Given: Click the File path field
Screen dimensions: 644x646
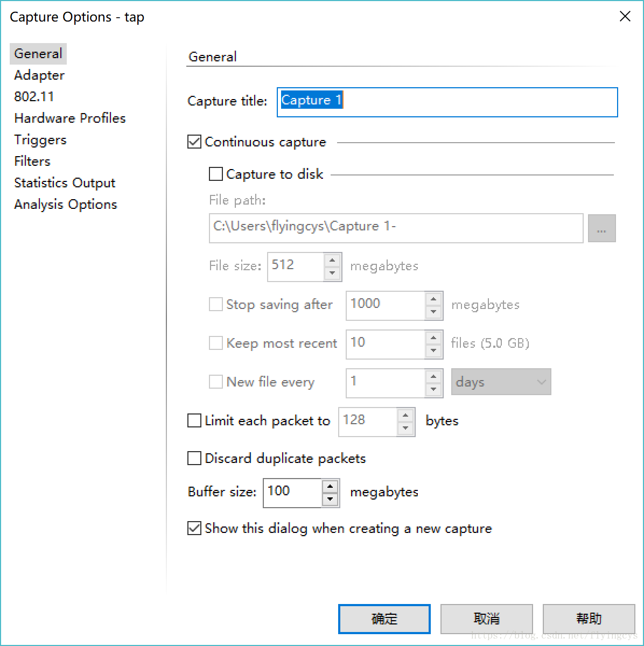Looking at the screenshot, I should pyautogui.click(x=396, y=228).
